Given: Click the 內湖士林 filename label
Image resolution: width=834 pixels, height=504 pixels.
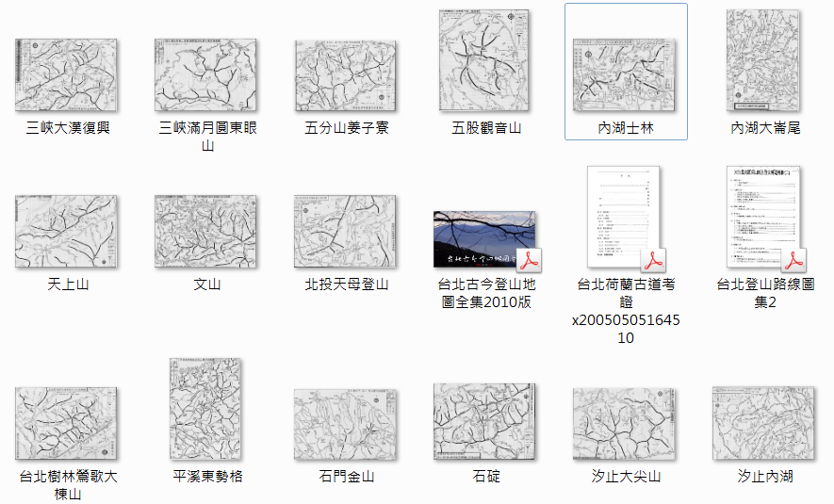Looking at the screenshot, I should [x=625, y=127].
